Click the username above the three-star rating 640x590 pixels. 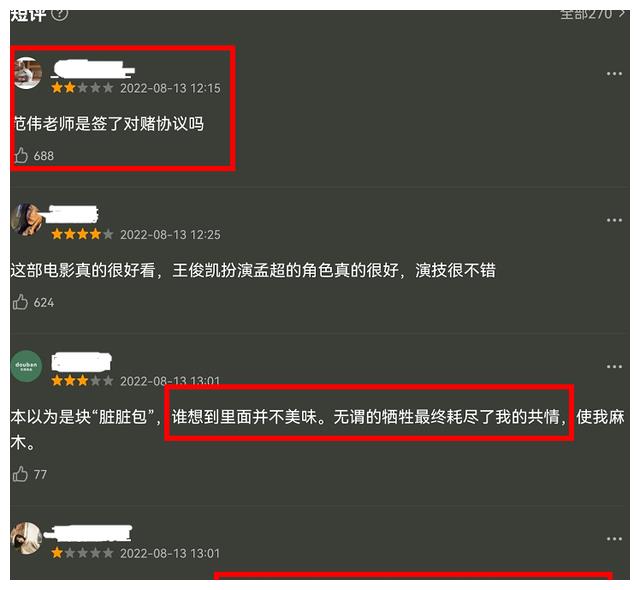pos(82,362)
